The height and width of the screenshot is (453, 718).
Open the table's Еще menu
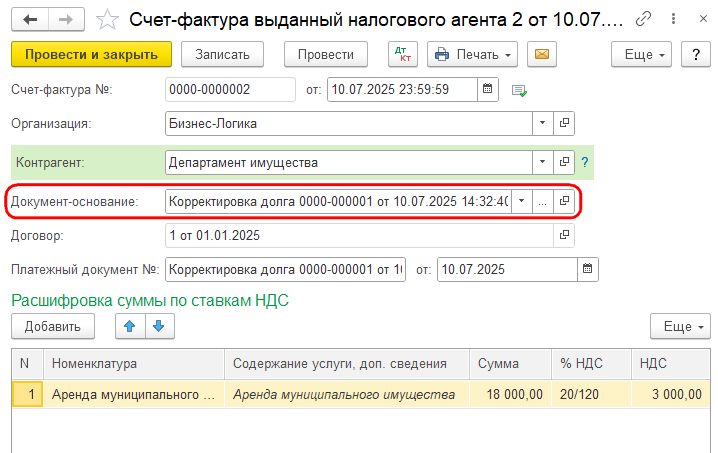tap(680, 326)
